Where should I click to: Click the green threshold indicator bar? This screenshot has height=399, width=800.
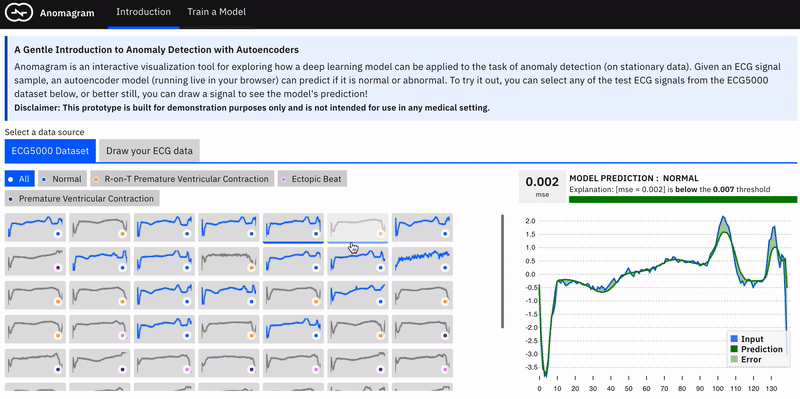683,200
